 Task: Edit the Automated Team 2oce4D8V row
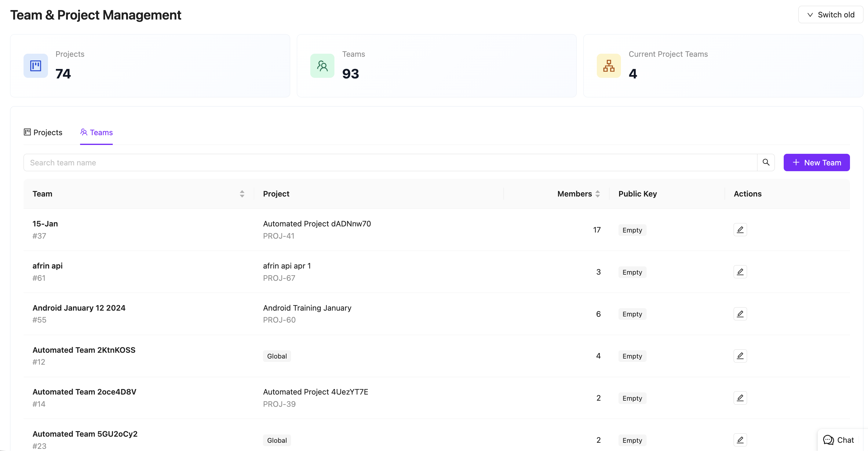coord(740,398)
